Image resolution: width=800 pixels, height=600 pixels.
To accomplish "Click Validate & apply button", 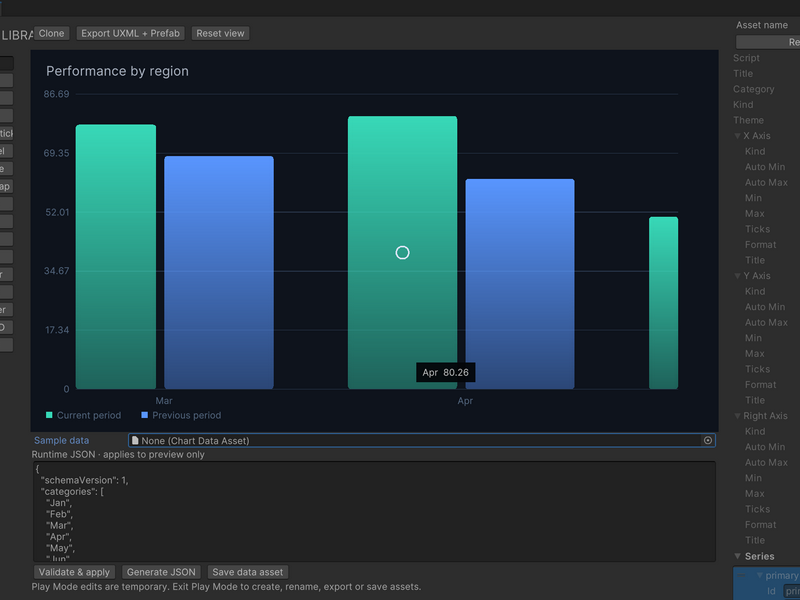I will 74,572.
